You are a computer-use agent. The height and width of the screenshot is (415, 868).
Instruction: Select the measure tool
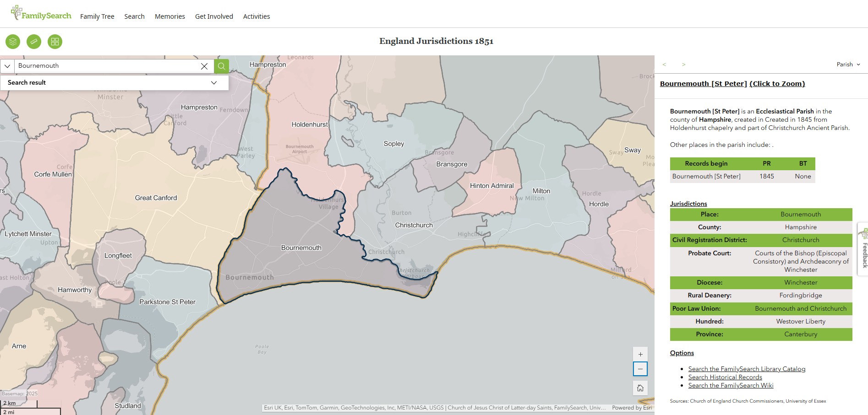point(34,41)
